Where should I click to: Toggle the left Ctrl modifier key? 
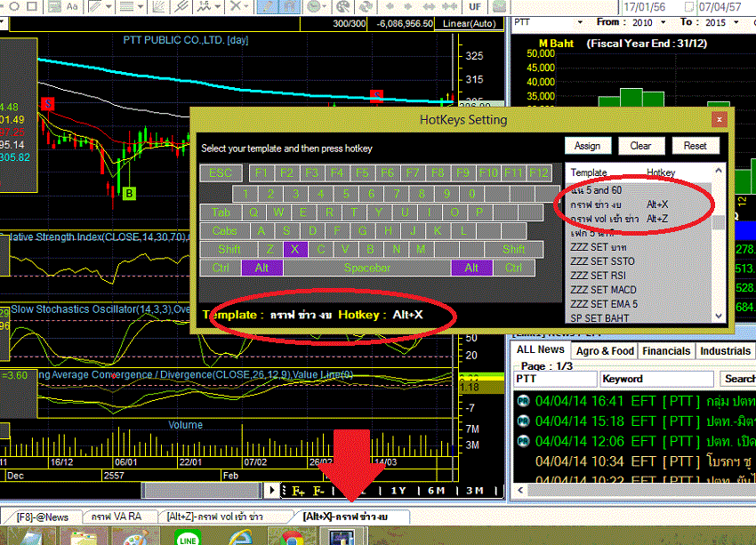pyautogui.click(x=221, y=268)
